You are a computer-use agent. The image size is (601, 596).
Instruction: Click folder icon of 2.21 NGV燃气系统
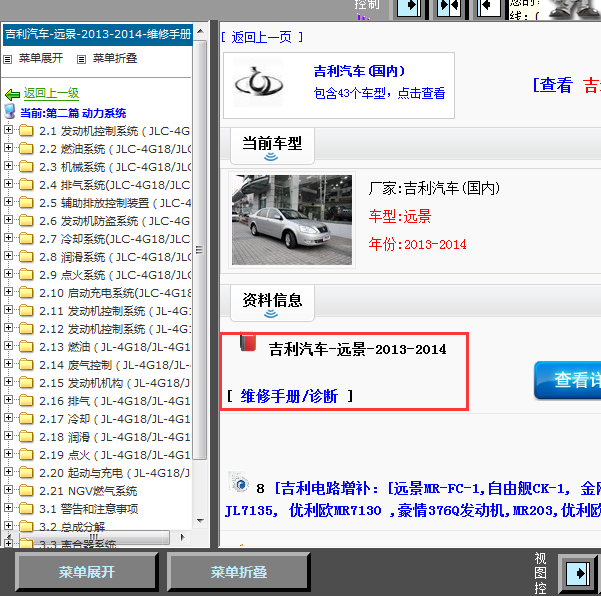[26, 491]
